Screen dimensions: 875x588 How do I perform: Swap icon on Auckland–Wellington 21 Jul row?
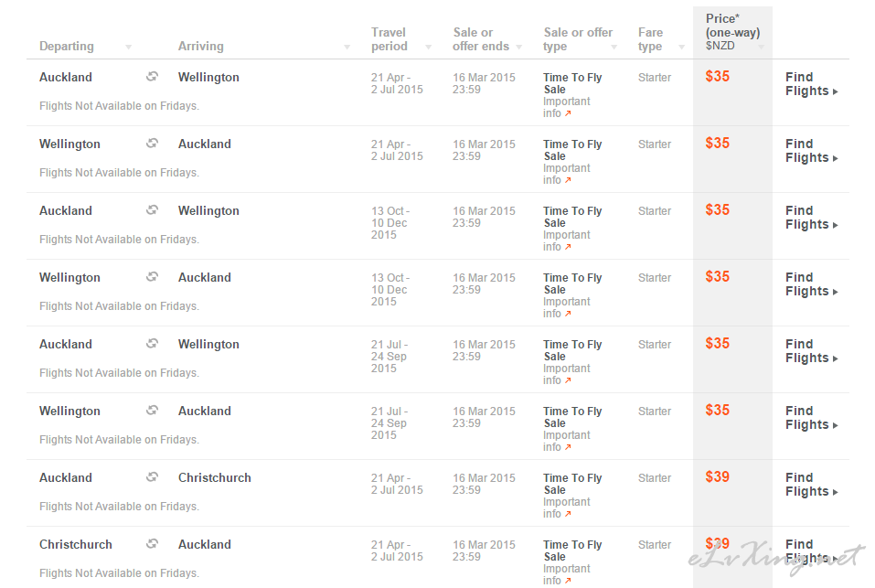(153, 344)
